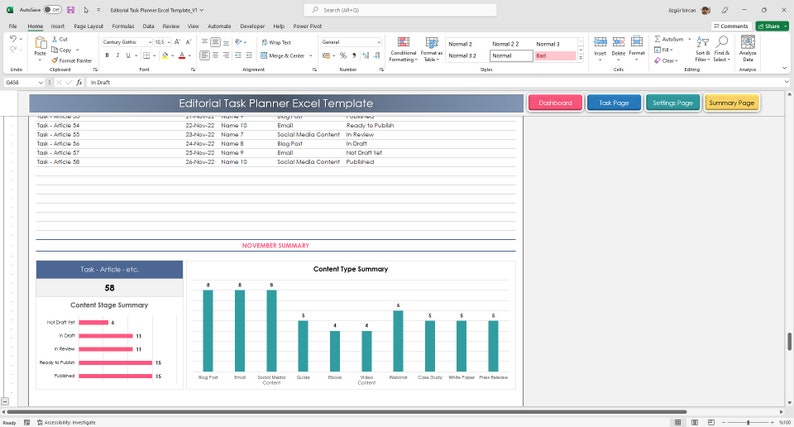
Task: Toggle bold formatting
Action: click(107, 56)
